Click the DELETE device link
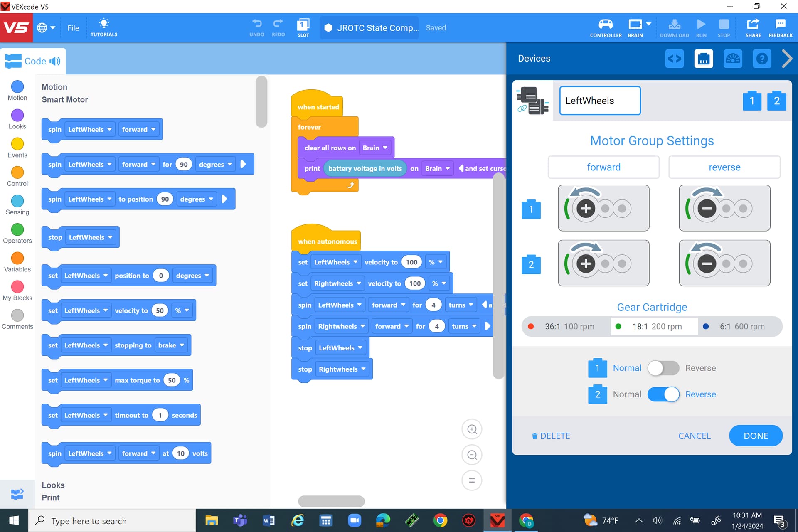This screenshot has height=532, width=798. [x=551, y=436]
